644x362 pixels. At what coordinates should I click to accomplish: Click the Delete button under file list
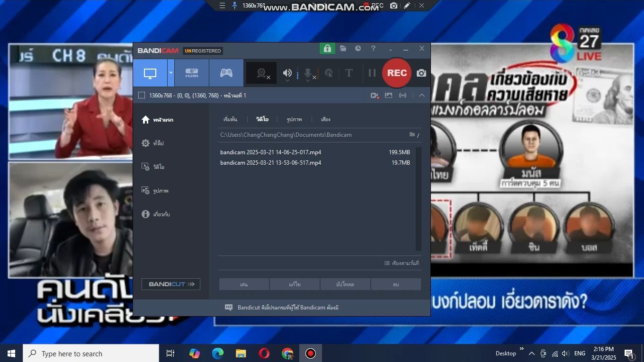click(x=396, y=284)
